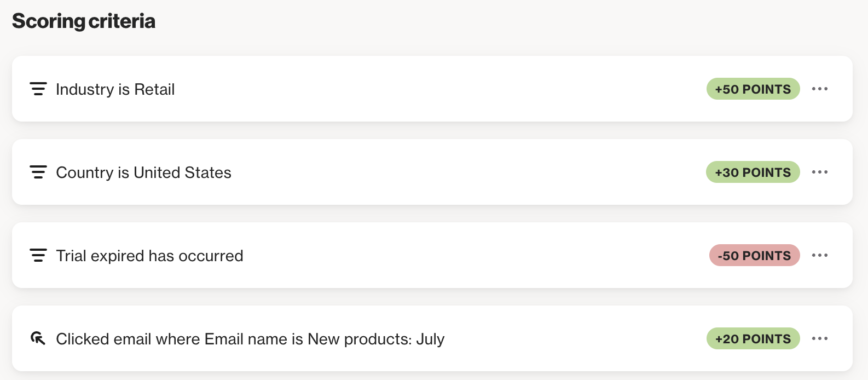Viewport: 868px width, 380px height.
Task: Click the filter icon beside Trial expired has occurred
Action: click(x=38, y=255)
